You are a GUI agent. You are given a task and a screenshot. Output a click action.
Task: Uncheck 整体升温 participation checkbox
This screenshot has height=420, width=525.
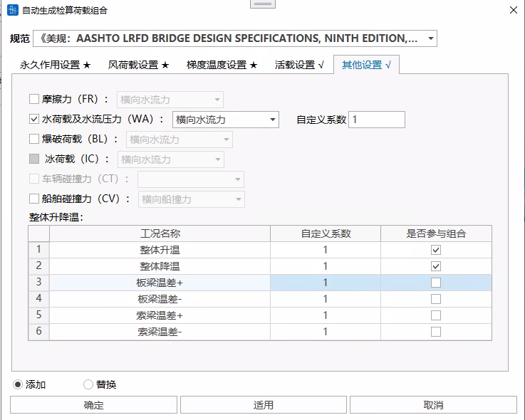[436, 250]
